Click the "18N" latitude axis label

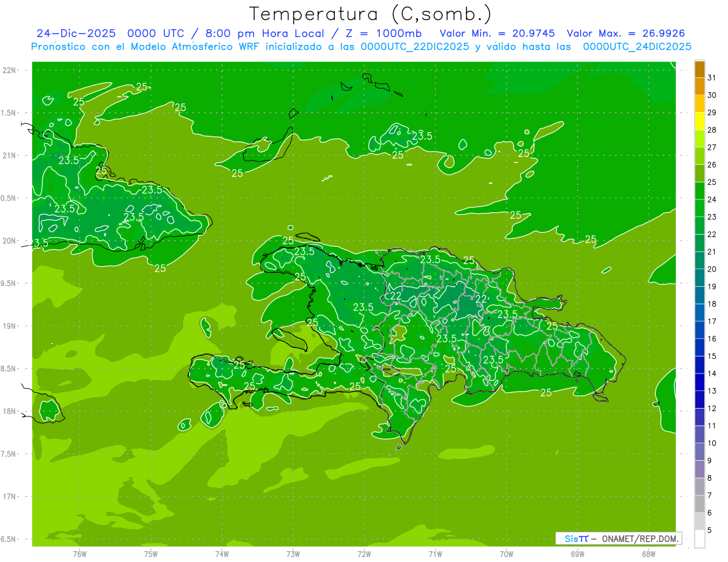coord(9,412)
